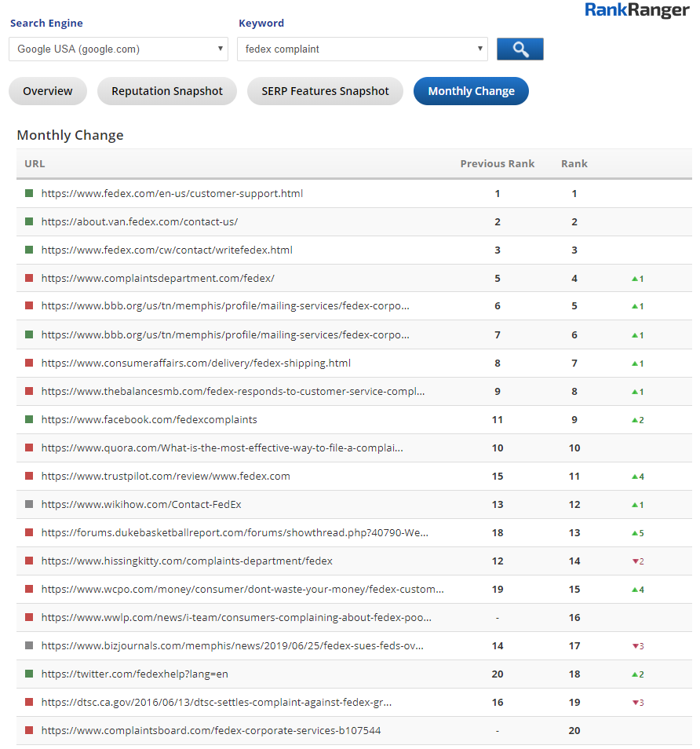Click gray sentiment square beside wikihow.com
This screenshot has width=700, height=749.
(x=29, y=504)
